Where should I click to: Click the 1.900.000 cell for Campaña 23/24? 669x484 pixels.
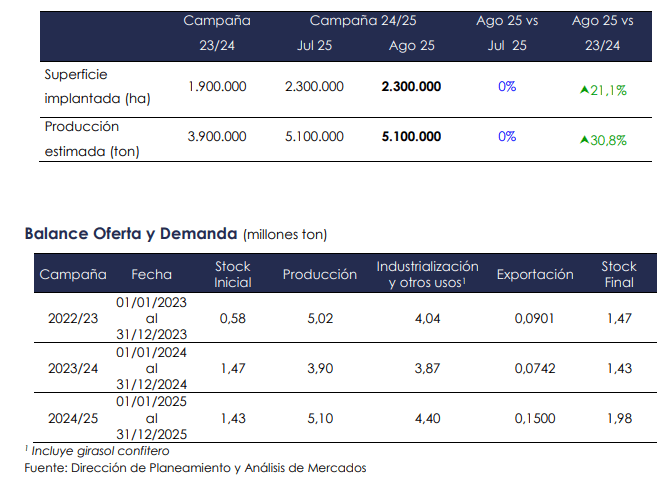tap(217, 87)
